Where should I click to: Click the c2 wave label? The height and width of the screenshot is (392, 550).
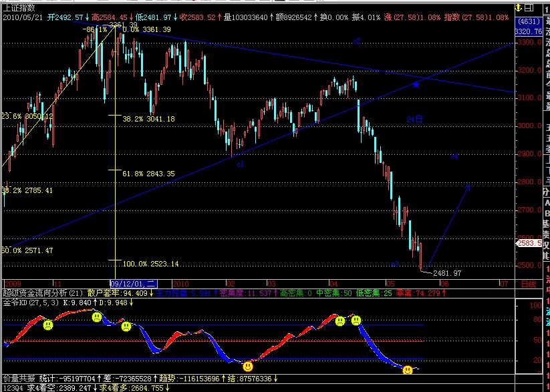(x=357, y=41)
